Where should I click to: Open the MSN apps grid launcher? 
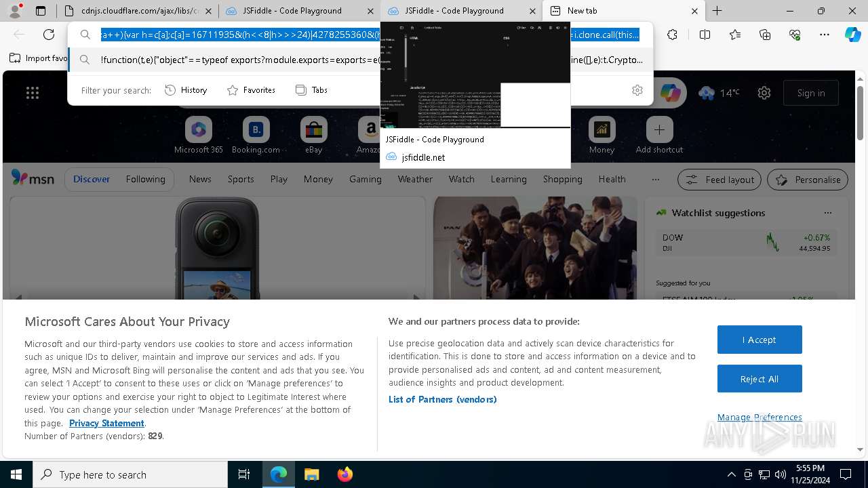[x=33, y=93]
